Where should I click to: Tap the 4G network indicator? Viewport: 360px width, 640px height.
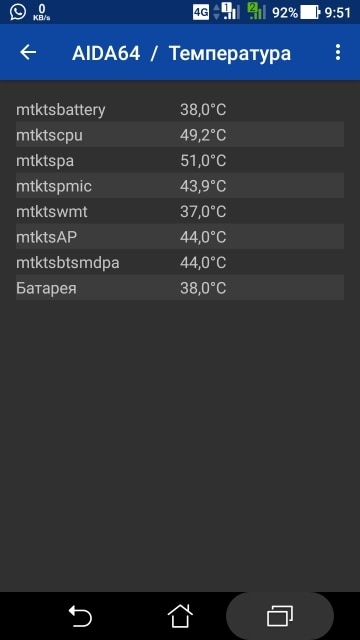click(201, 13)
